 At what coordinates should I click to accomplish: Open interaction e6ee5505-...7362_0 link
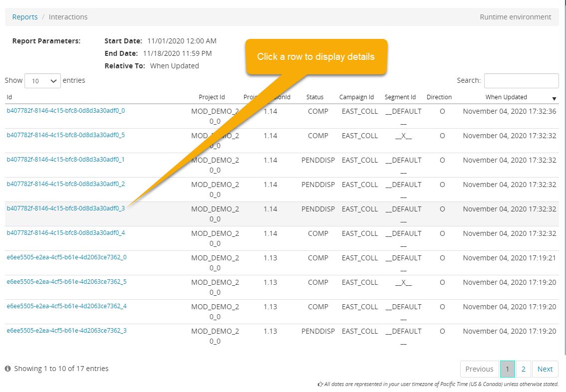coord(66,257)
